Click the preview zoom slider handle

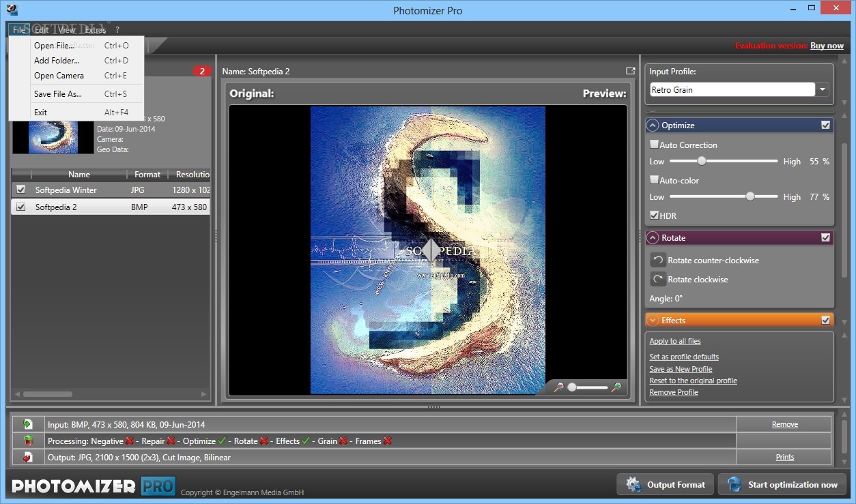[x=572, y=387]
